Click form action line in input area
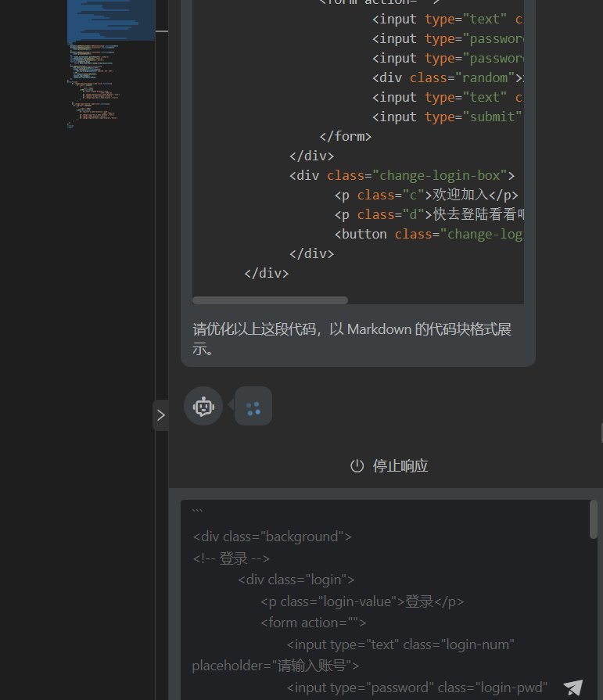Image resolution: width=603 pixels, height=700 pixels. (314, 623)
